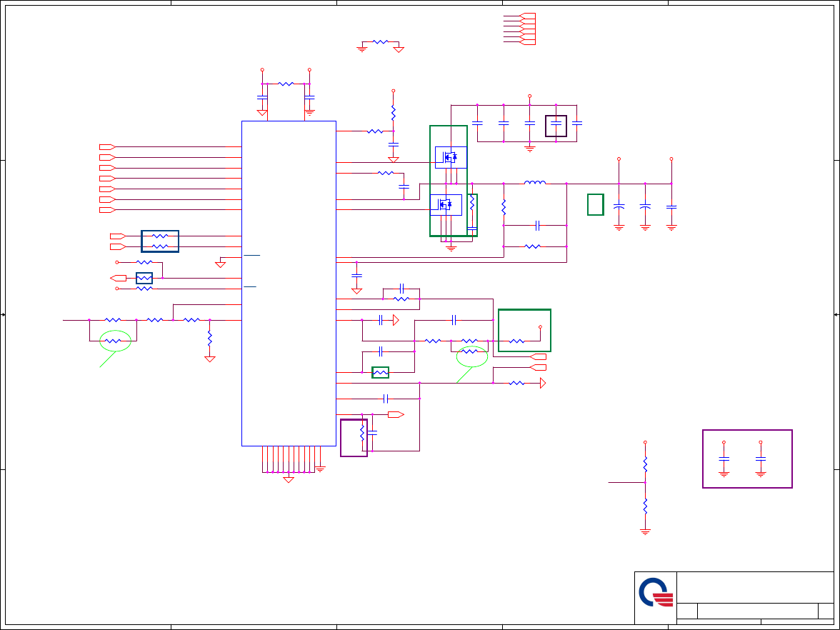
Task: Click the triangle ground symbol under the IC bottom pins
Action: pos(289,479)
